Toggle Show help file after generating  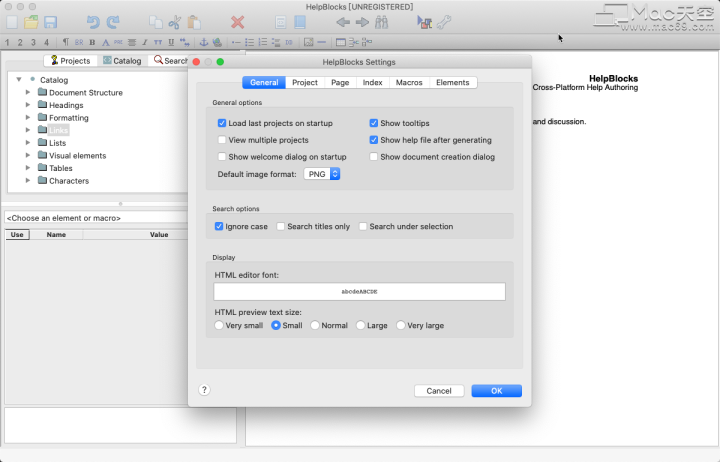374,140
